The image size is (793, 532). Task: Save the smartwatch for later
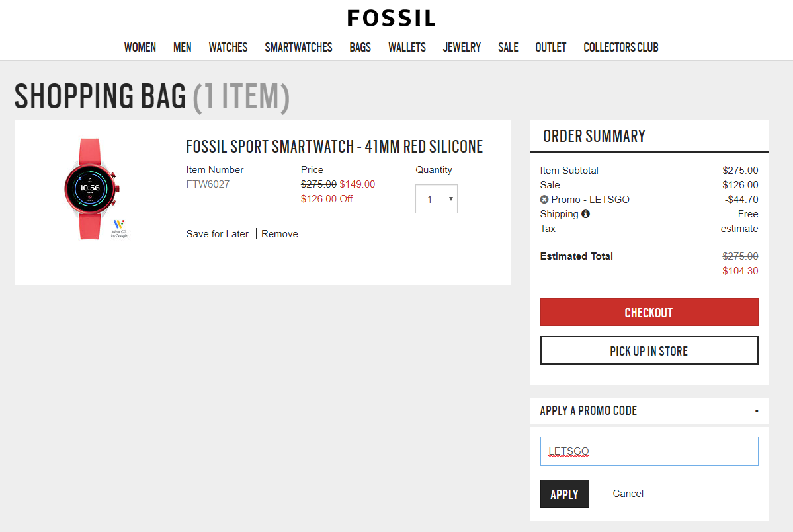click(218, 234)
